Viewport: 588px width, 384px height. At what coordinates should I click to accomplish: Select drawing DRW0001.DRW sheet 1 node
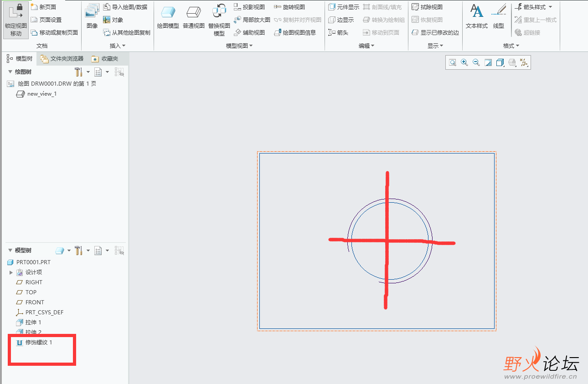click(52, 84)
